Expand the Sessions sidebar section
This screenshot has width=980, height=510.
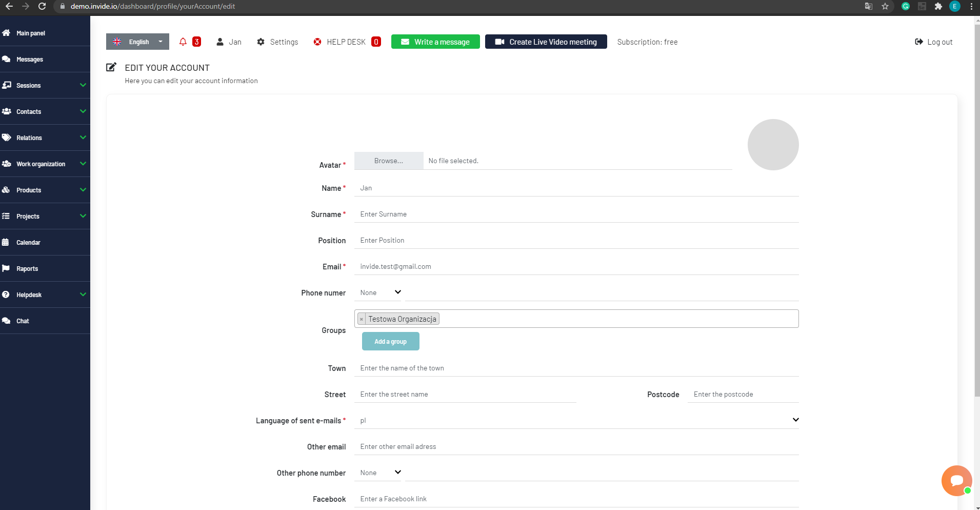coord(27,85)
